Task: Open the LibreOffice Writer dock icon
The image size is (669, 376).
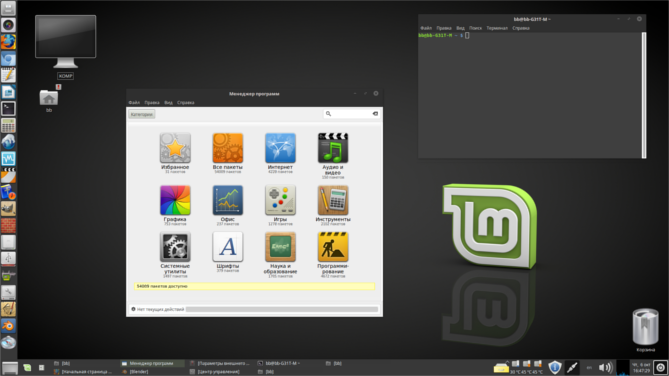Action: click(x=8, y=92)
